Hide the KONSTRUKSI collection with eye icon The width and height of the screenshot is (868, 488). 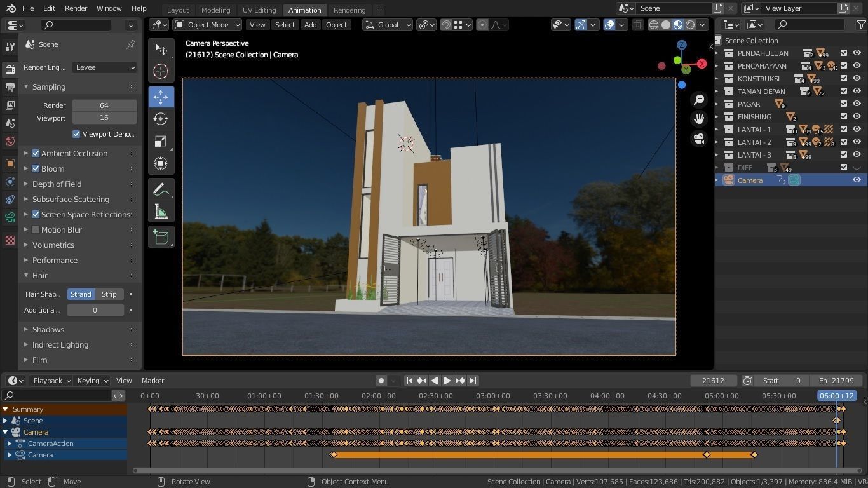click(857, 79)
